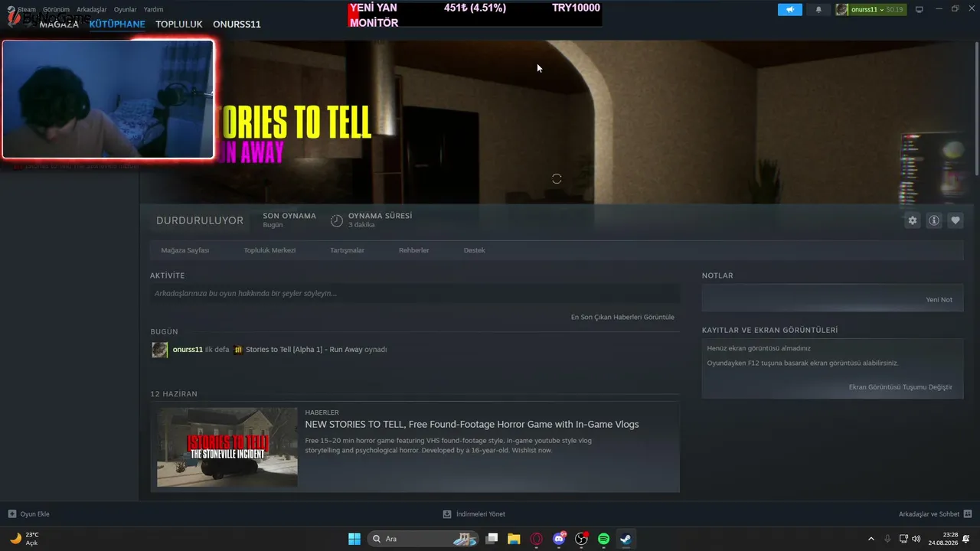This screenshot has height=551, width=980.
Task: Open The Stoneville Incident news thumbnail
Action: pos(227,447)
